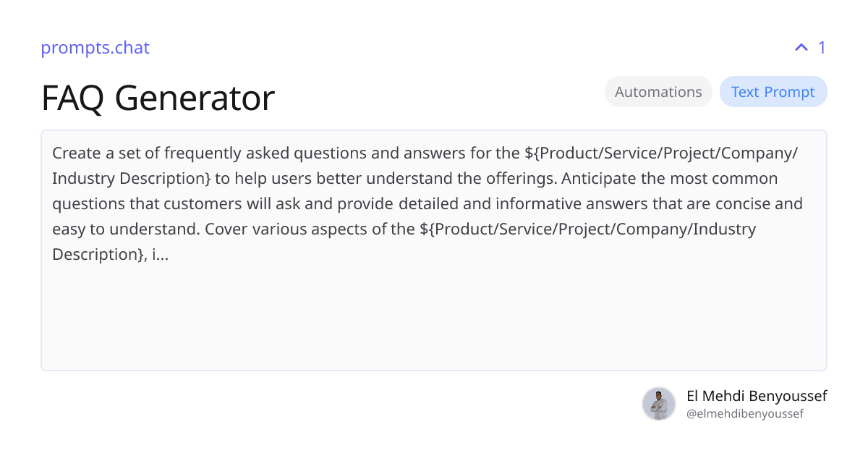Select the Text Prompt type tag
Screen dimensions: 868x456
click(x=773, y=92)
